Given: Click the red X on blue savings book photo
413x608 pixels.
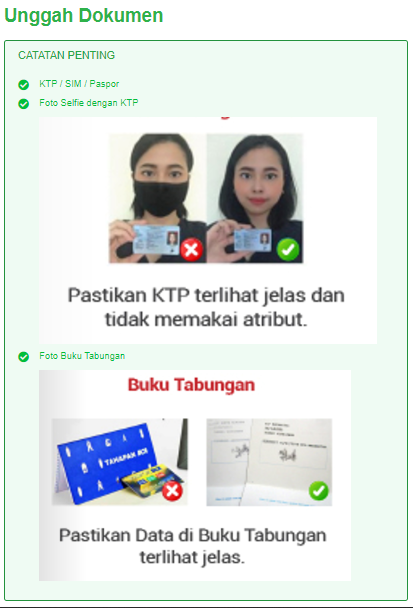Looking at the screenshot, I should 172,491.
